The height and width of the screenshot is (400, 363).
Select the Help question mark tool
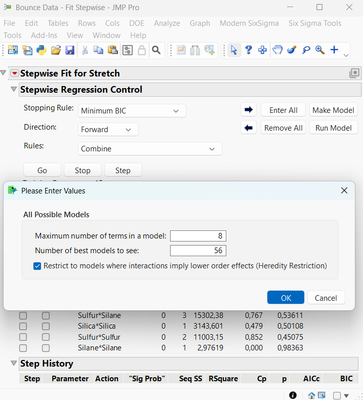click(248, 50)
